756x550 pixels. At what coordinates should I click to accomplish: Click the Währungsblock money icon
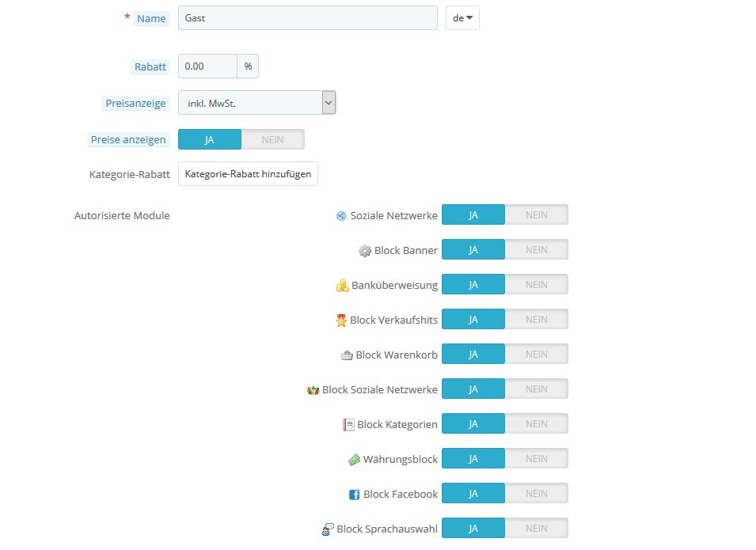[x=354, y=460]
